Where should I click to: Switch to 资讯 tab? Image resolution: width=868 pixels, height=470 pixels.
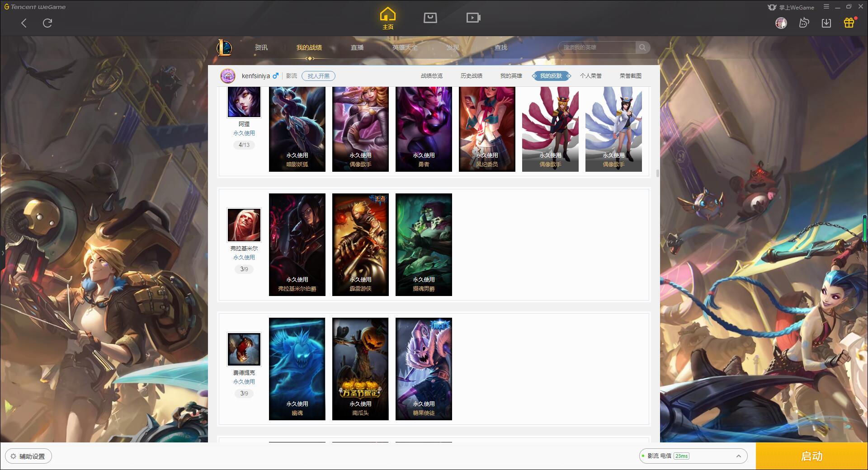[261, 47]
